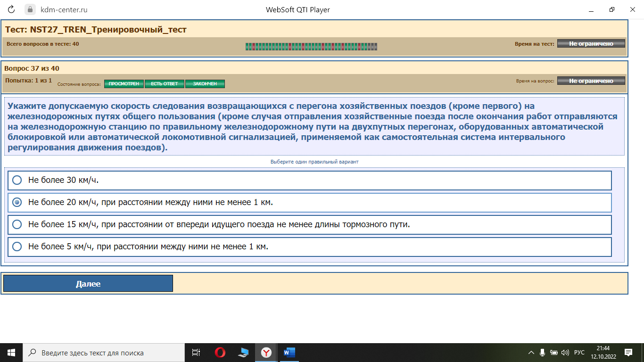644x362 pixels.
Task: Click the last grey cell of the progress bar
Action: [375, 46]
